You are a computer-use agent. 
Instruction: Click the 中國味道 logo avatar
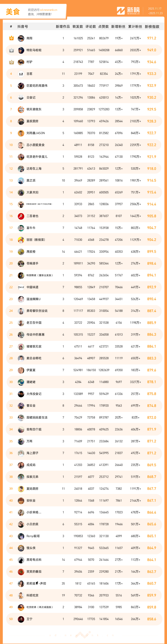pyautogui.click(x=21, y=287)
